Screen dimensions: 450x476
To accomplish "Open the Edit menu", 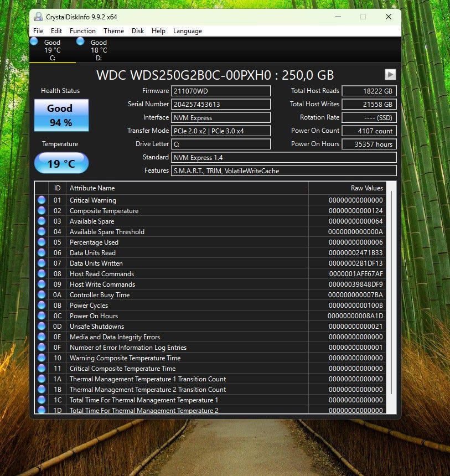I will 56,31.
